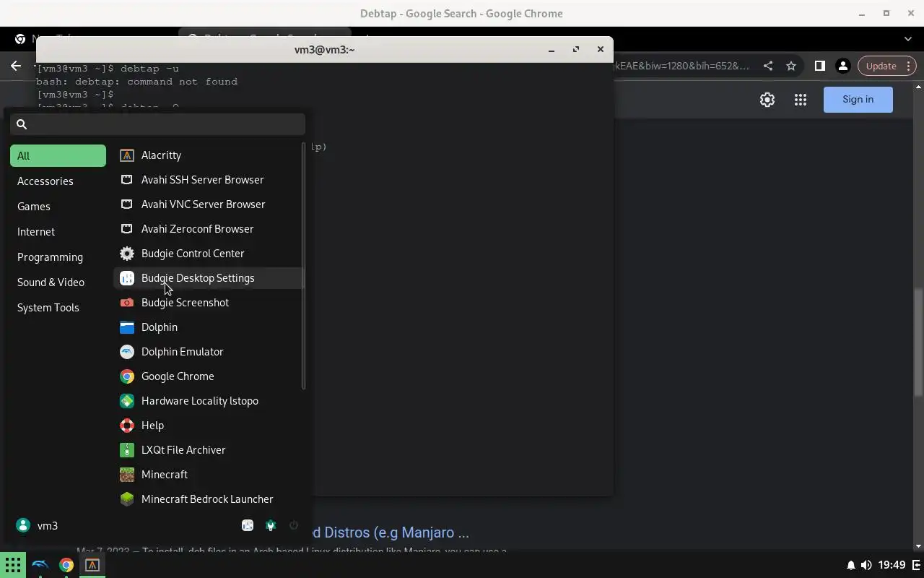Screen dimensions: 924x578
Task: Open Avahi SSH Server Browser
Action: coord(209,180)
